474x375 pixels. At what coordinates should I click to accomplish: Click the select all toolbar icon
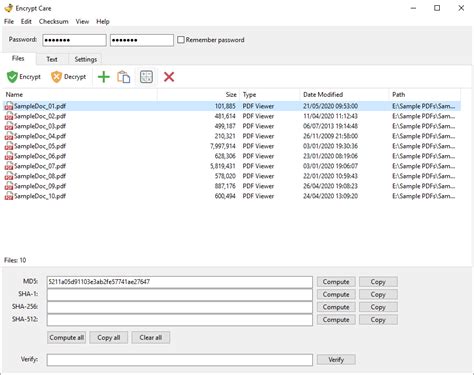coord(146,77)
